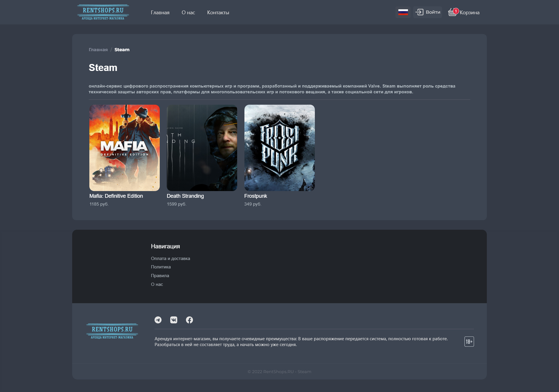Open Политика footer link
The height and width of the screenshot is (392, 559).
(x=161, y=267)
